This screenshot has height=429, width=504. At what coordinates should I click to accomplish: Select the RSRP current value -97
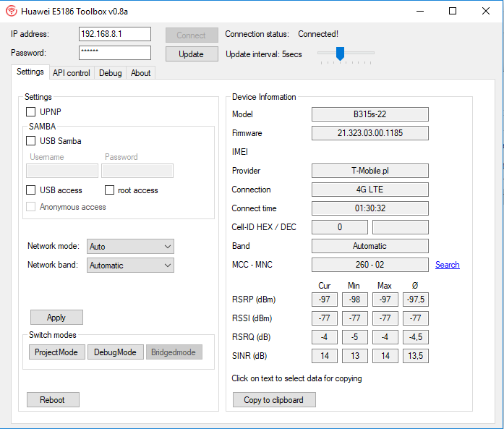pos(325,300)
